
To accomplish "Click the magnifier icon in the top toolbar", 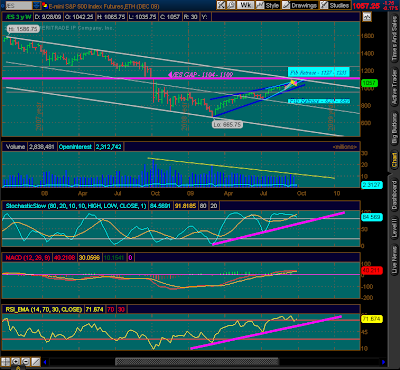I will (x=231, y=5).
